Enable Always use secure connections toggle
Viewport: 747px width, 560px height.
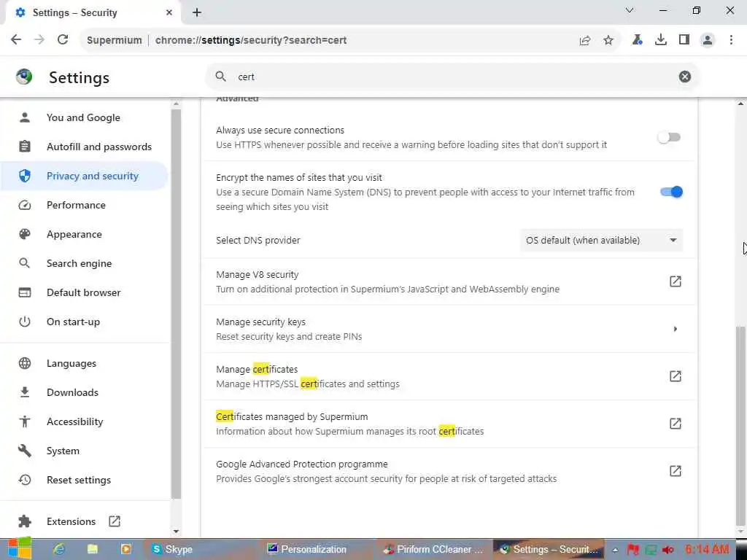[x=669, y=138]
